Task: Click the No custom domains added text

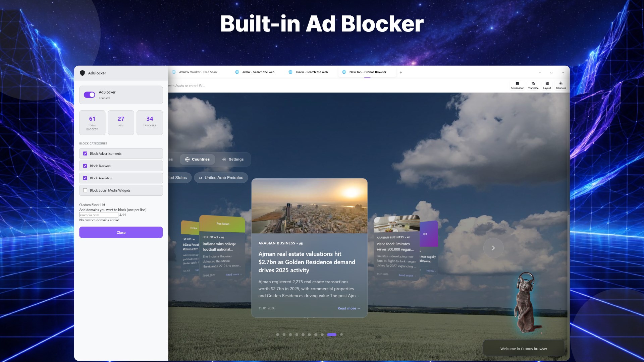Action: pyautogui.click(x=99, y=220)
